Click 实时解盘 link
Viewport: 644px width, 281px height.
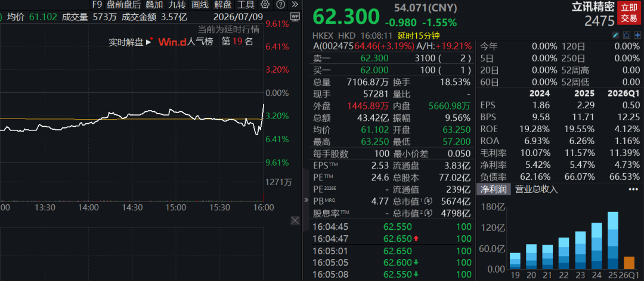pos(126,42)
